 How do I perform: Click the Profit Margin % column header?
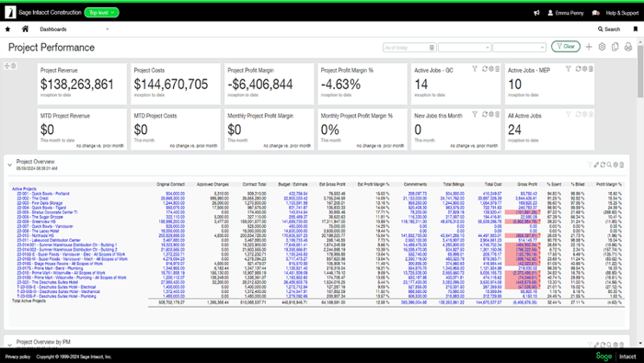click(609, 184)
